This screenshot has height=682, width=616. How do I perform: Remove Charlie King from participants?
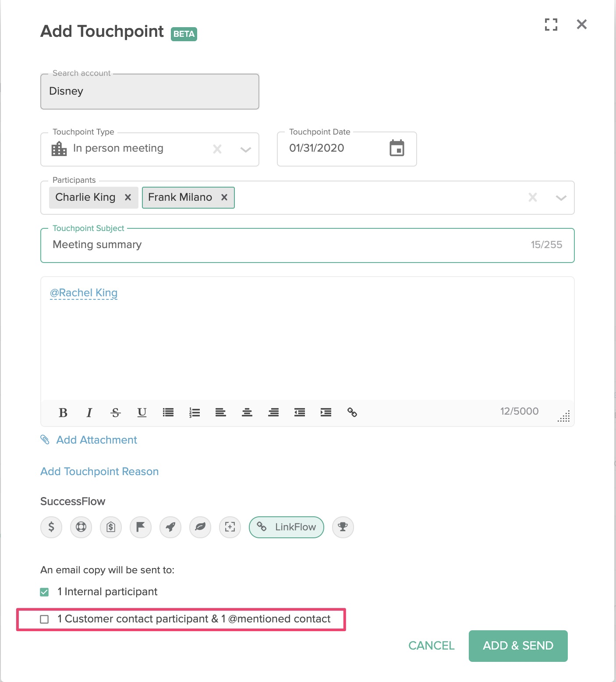(x=128, y=197)
